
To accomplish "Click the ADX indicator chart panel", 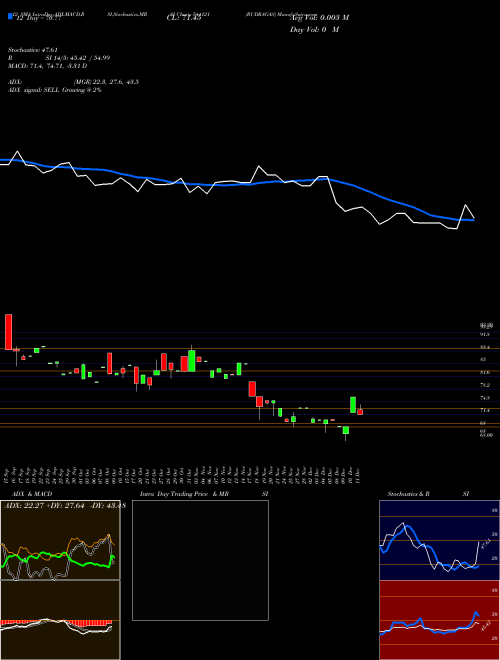I will [x=60, y=540].
